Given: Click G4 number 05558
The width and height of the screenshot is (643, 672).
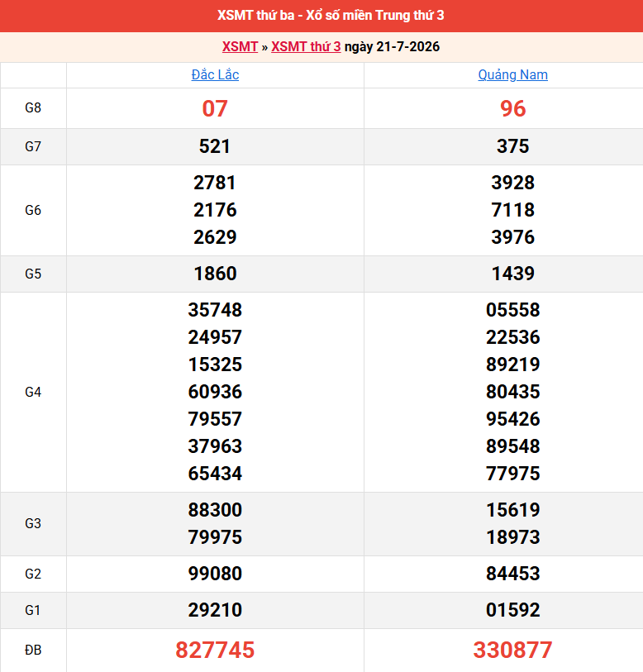Looking at the screenshot, I should coord(512,310).
